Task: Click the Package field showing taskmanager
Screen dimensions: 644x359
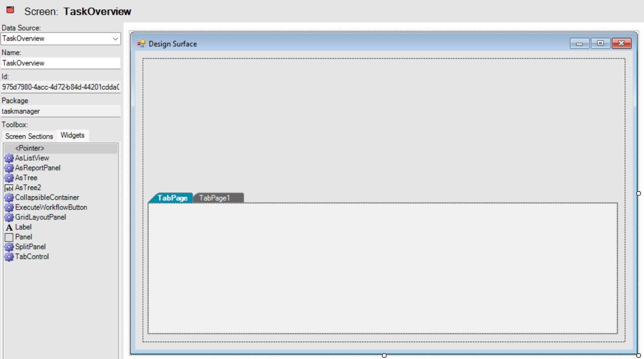Action: coord(60,111)
